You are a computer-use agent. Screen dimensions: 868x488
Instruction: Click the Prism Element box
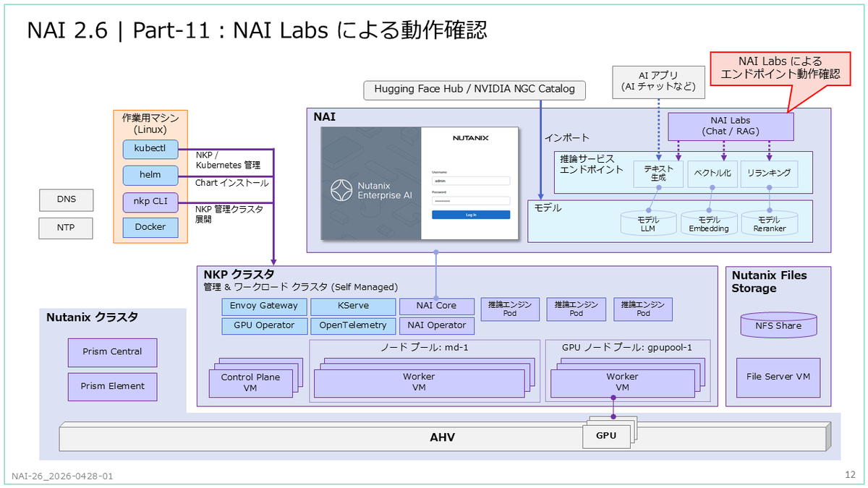click(x=111, y=386)
